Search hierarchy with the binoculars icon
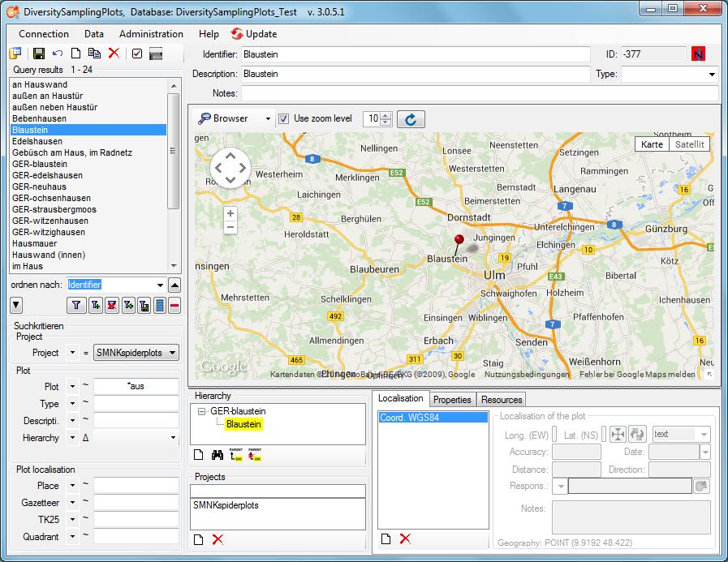 [218, 455]
